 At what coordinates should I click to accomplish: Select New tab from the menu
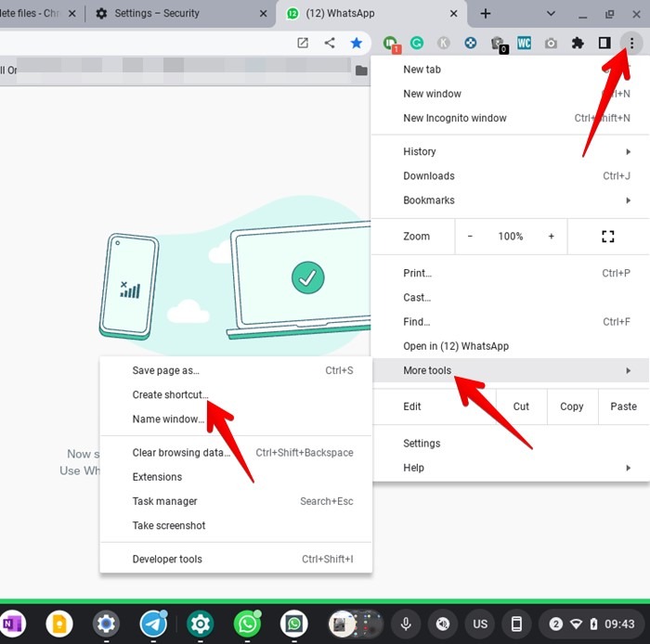pos(510,70)
